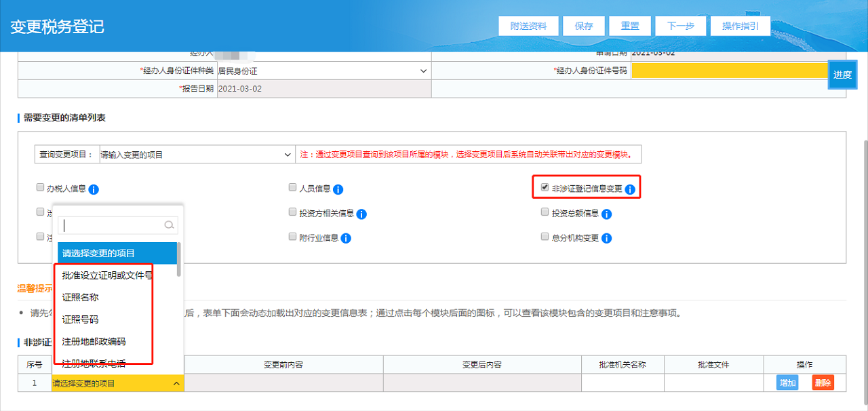
Task: Select 证照名称 from dropdown list
Action: tap(81, 297)
